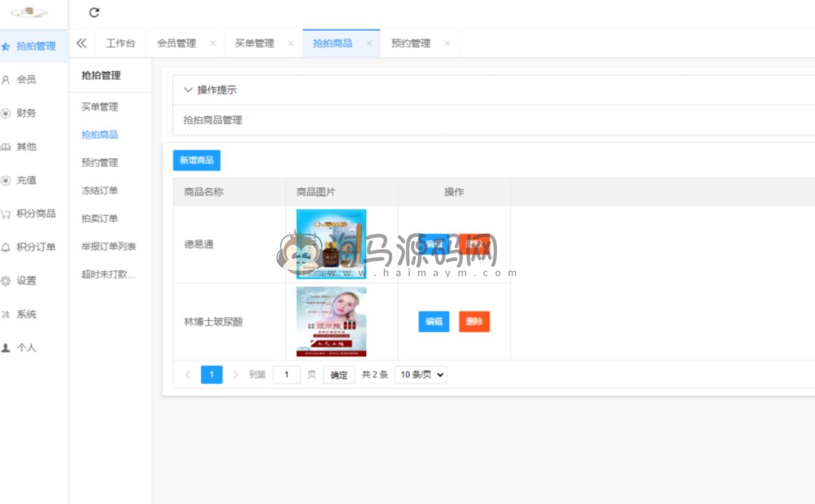Open the 10 条/页 page size dropdown
Screen dimensions: 815x504
pyautogui.click(x=422, y=375)
